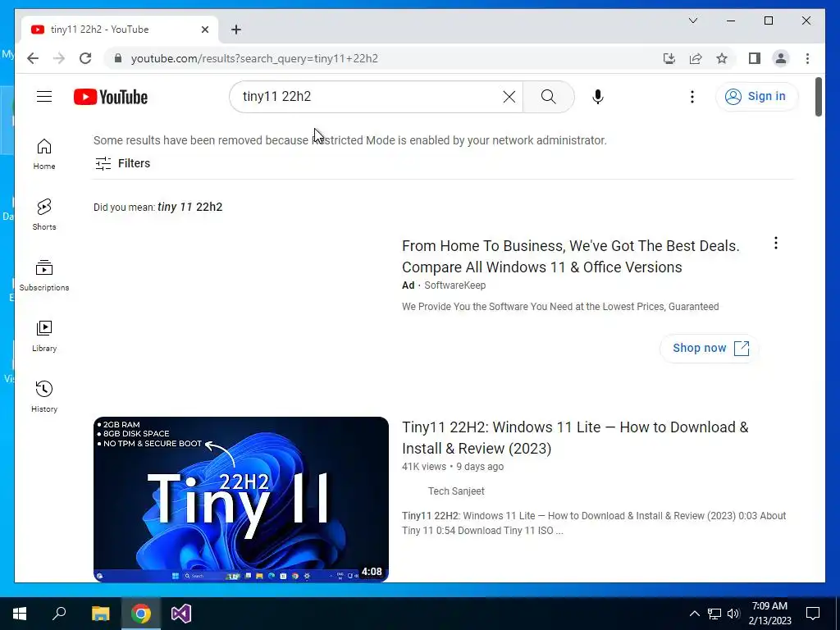Open the Tiny 11 22H2 video thumbnail

click(x=241, y=500)
